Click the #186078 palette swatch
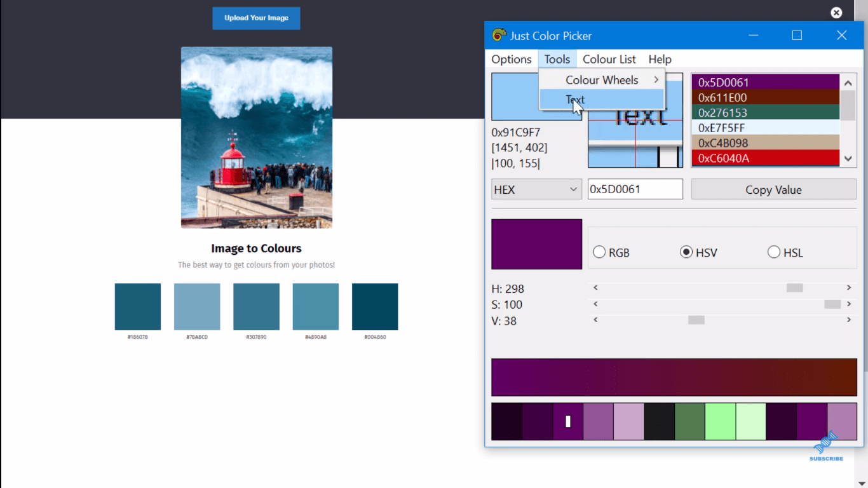The height and width of the screenshot is (488, 868). tap(138, 306)
